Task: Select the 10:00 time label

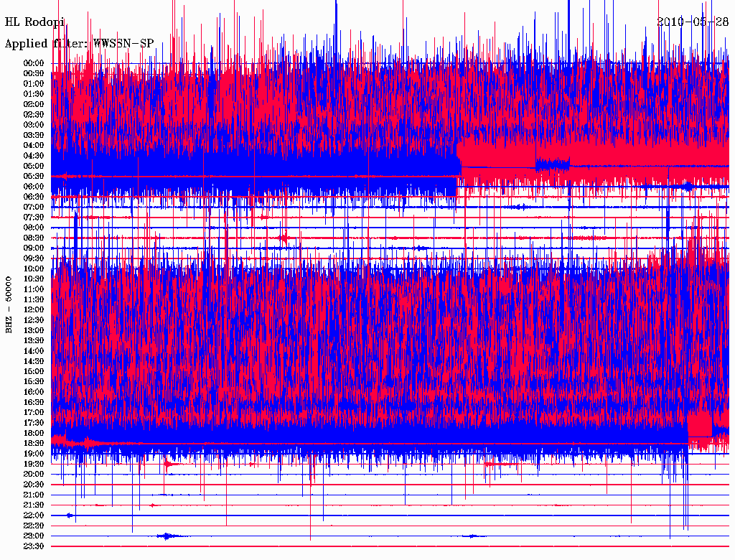Action: 34,269
